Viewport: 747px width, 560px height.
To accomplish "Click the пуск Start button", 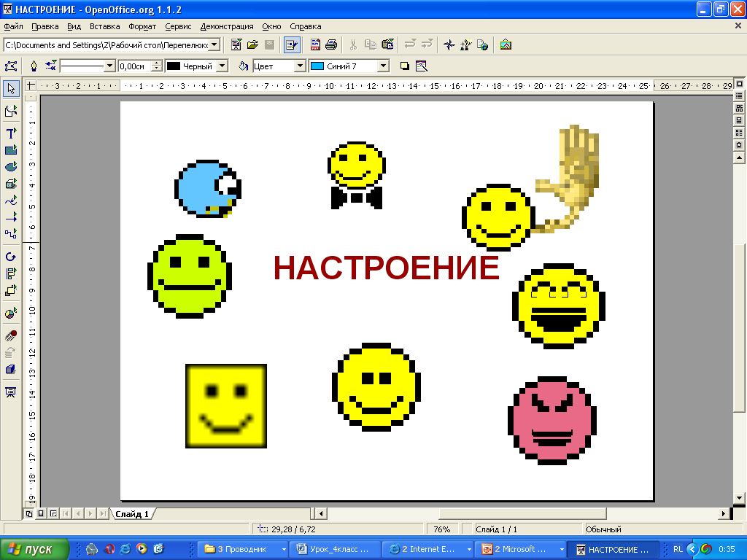I will pyautogui.click(x=35, y=549).
